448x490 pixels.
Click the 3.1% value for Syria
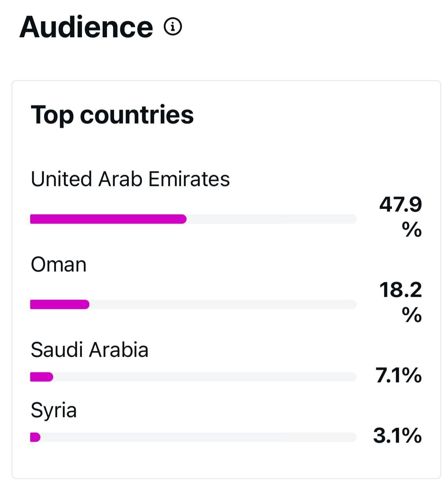397,436
